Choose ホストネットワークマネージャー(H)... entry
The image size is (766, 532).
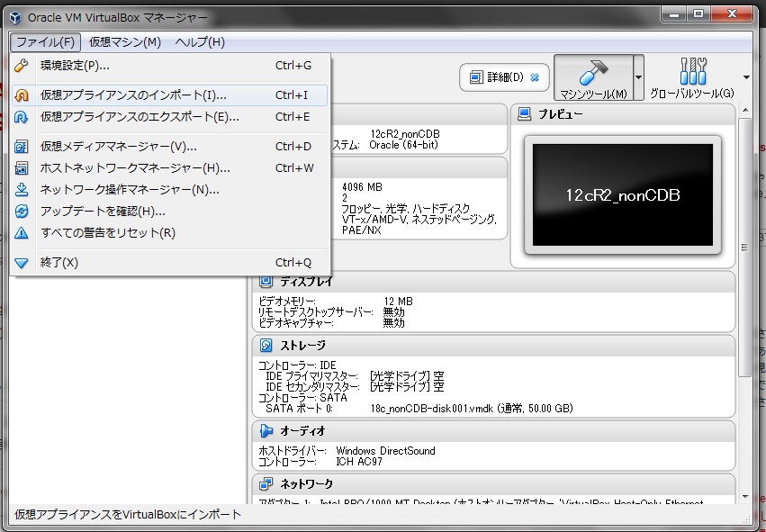(x=169, y=168)
